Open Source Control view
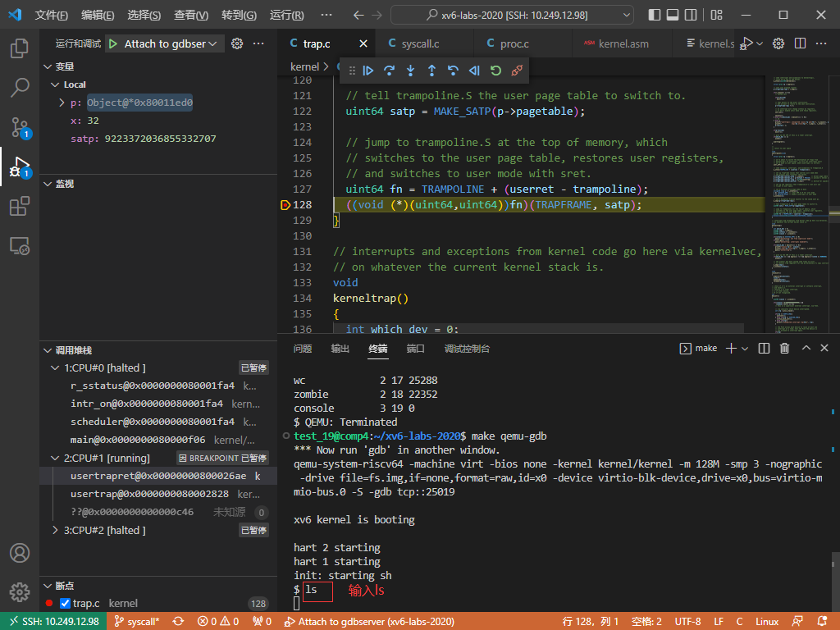This screenshot has width=840, height=630. [20, 127]
